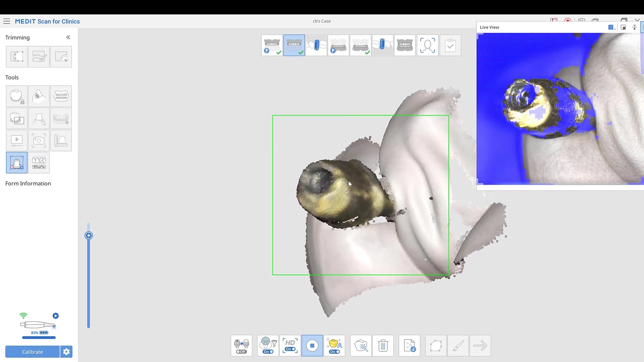The image size is (644, 362).
Task: Toggle the HD scan mode switch
Action: [x=290, y=346]
